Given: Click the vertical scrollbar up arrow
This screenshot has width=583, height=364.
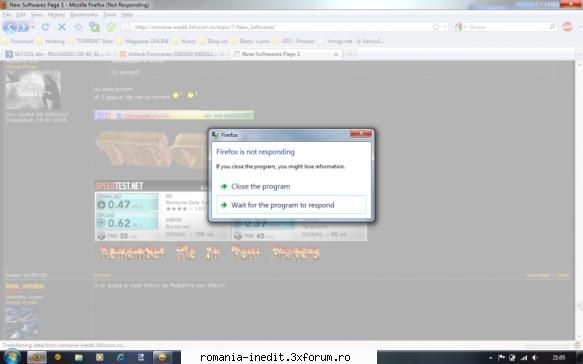Looking at the screenshot, I should 579,65.
